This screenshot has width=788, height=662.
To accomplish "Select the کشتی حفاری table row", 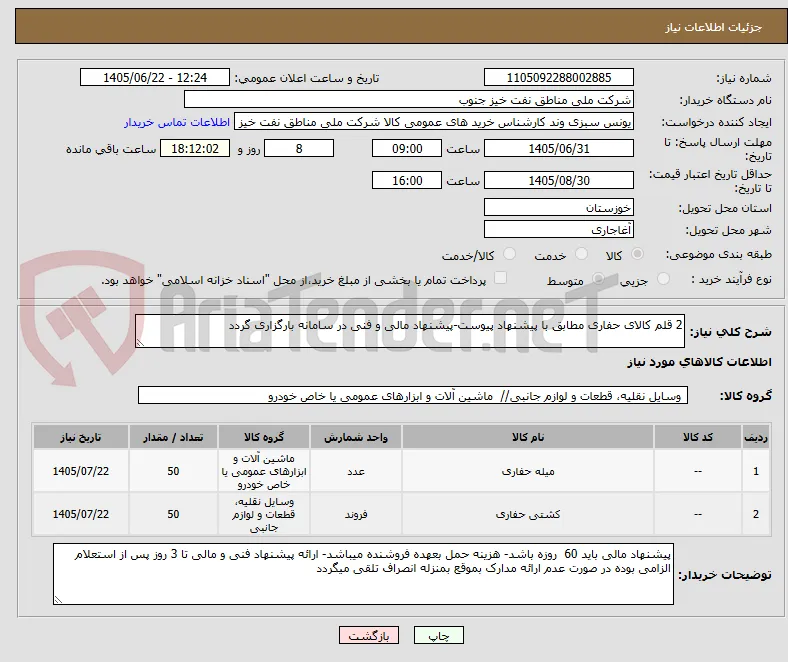I will tap(401, 514).
